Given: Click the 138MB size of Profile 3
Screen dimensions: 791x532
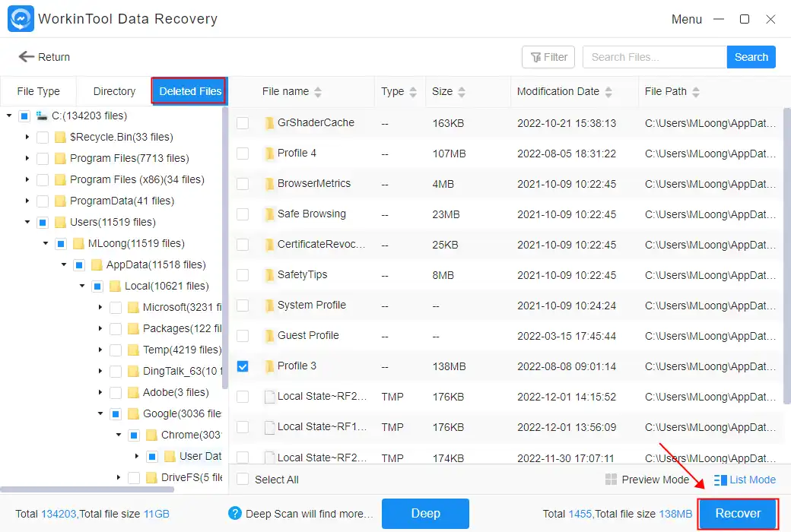Looking at the screenshot, I should pos(449,366).
